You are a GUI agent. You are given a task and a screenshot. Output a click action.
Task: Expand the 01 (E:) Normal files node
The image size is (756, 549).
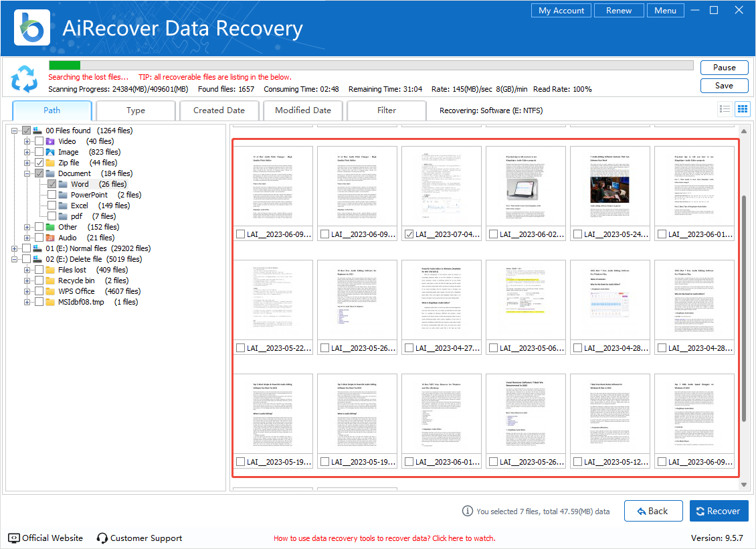point(15,248)
